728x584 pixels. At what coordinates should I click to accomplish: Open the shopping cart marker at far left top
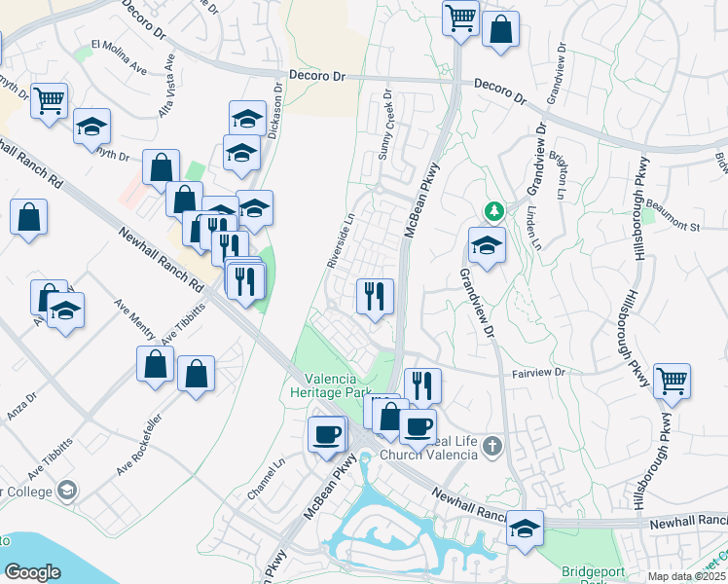point(49,100)
